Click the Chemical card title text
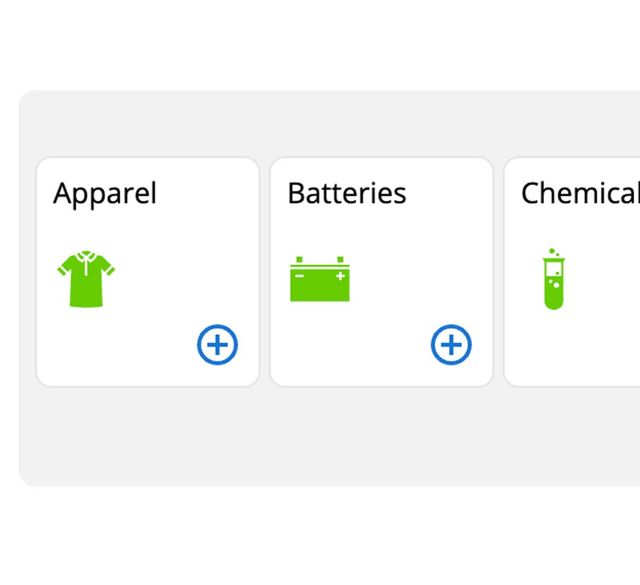The height and width of the screenshot is (585, 640). (x=580, y=193)
